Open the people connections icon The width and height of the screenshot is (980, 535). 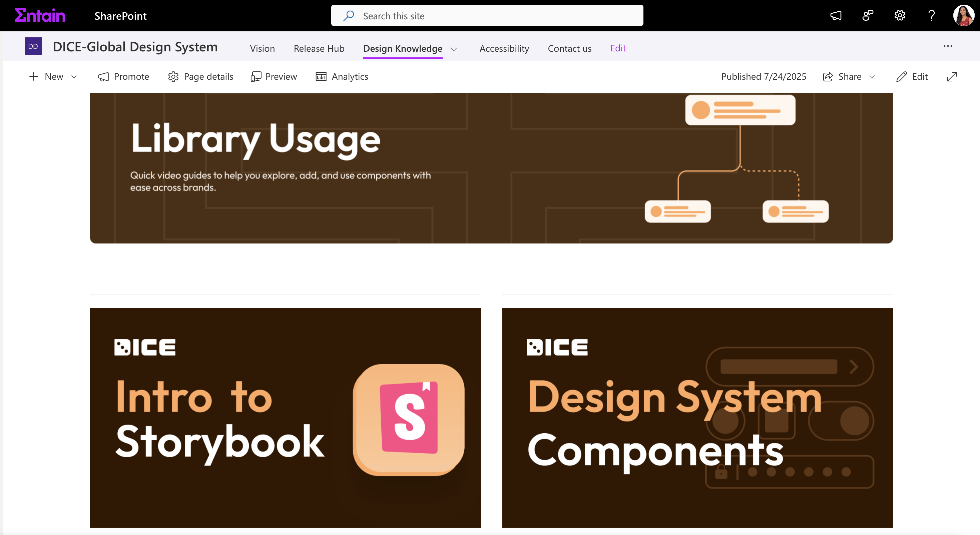pos(868,16)
